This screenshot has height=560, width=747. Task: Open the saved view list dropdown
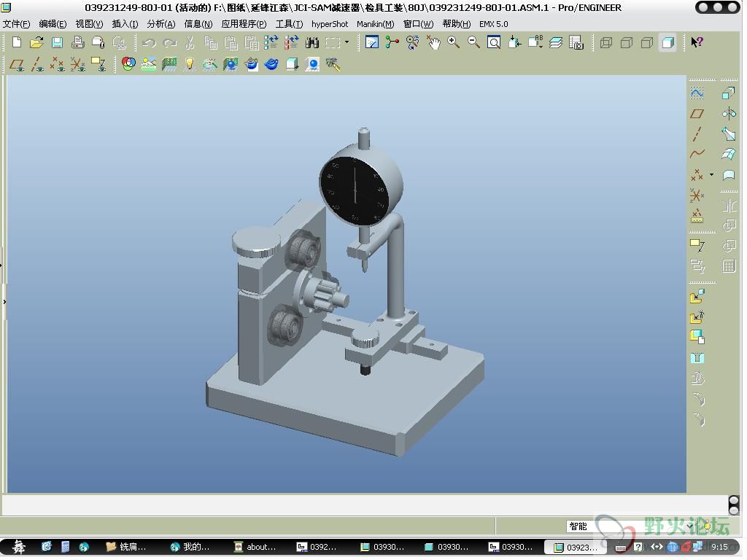tap(536, 43)
